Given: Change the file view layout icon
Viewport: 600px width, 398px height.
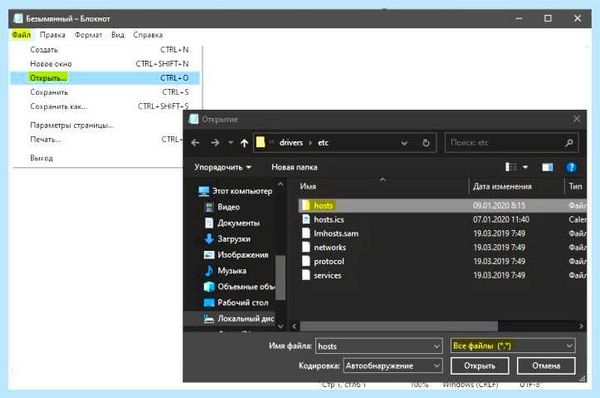Looking at the screenshot, I should 511,167.
